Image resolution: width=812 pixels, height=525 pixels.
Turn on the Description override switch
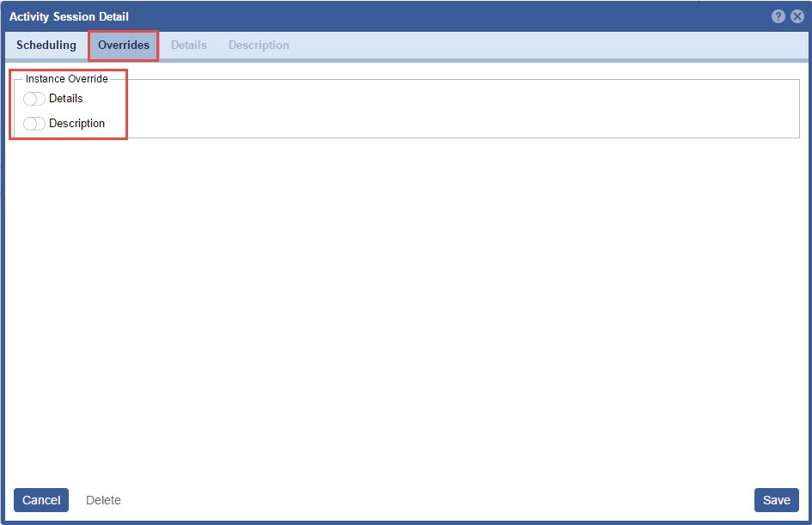[x=34, y=124]
